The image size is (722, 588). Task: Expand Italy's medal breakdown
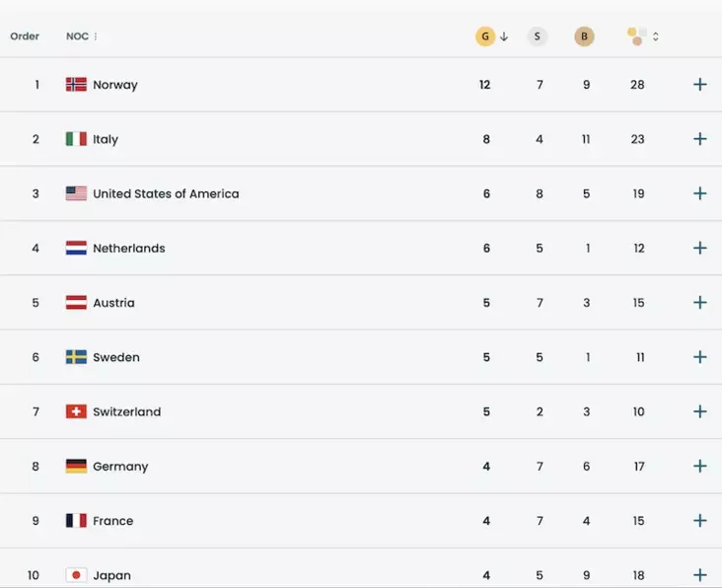[700, 139]
